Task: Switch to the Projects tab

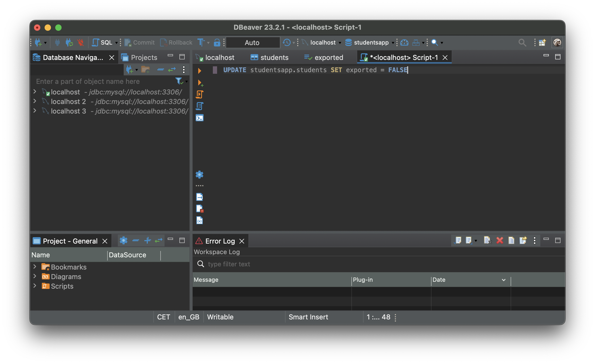Action: click(139, 57)
